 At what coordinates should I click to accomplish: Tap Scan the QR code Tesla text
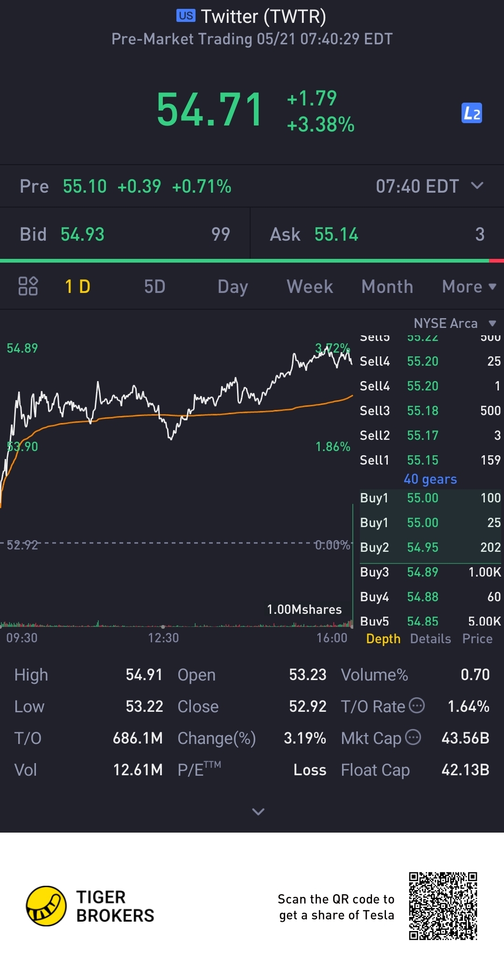(x=336, y=907)
